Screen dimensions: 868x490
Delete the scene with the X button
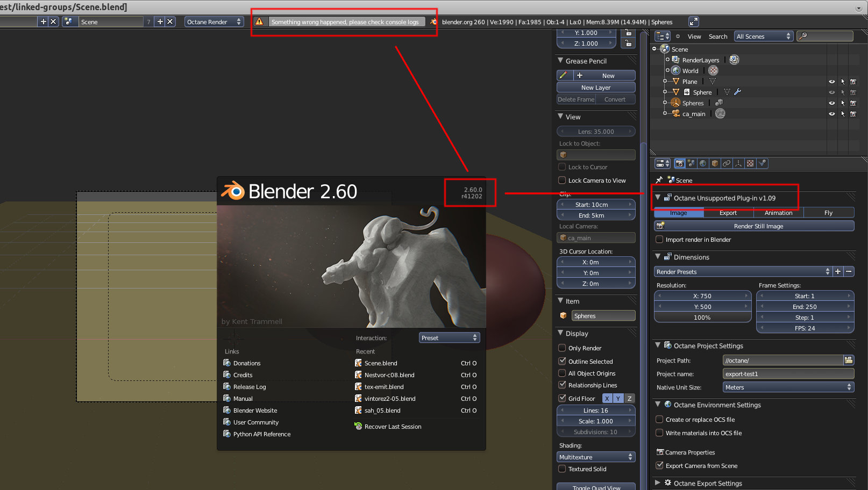(170, 21)
